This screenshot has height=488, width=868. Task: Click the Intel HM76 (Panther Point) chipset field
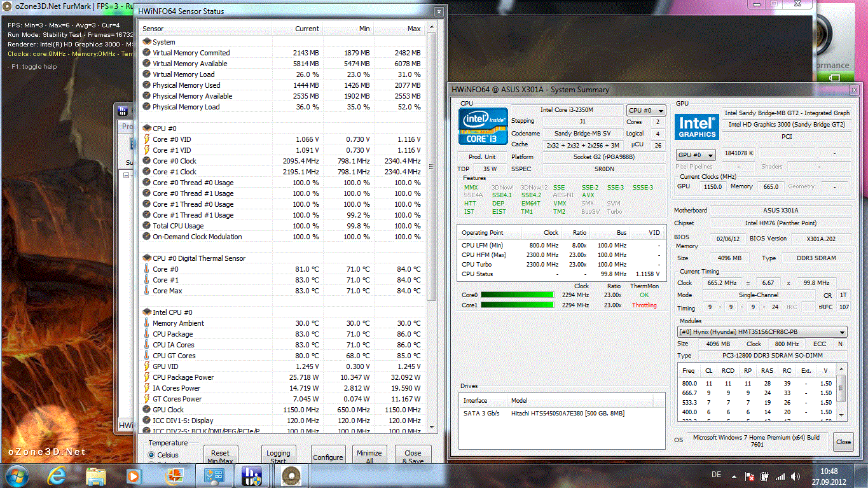click(780, 223)
